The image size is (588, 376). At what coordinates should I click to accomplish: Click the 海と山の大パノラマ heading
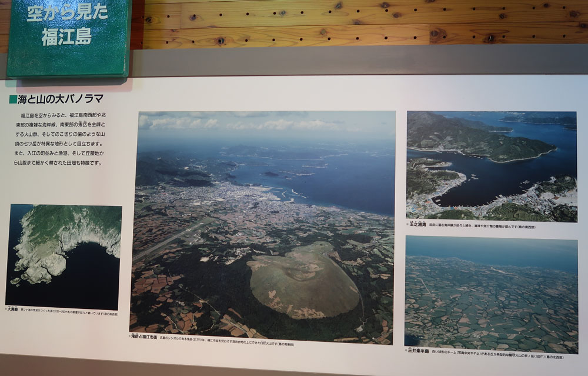pos(61,99)
